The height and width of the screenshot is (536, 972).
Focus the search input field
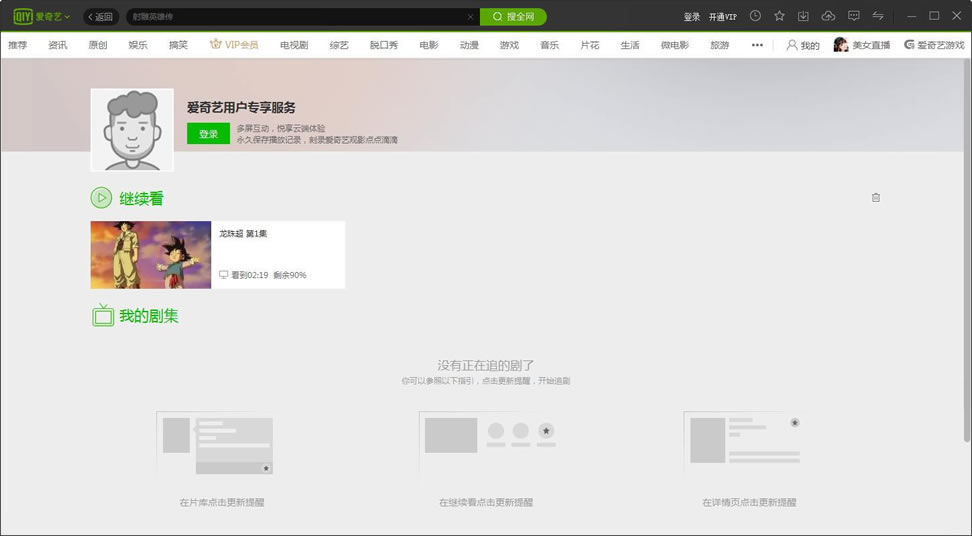pyautogui.click(x=297, y=17)
